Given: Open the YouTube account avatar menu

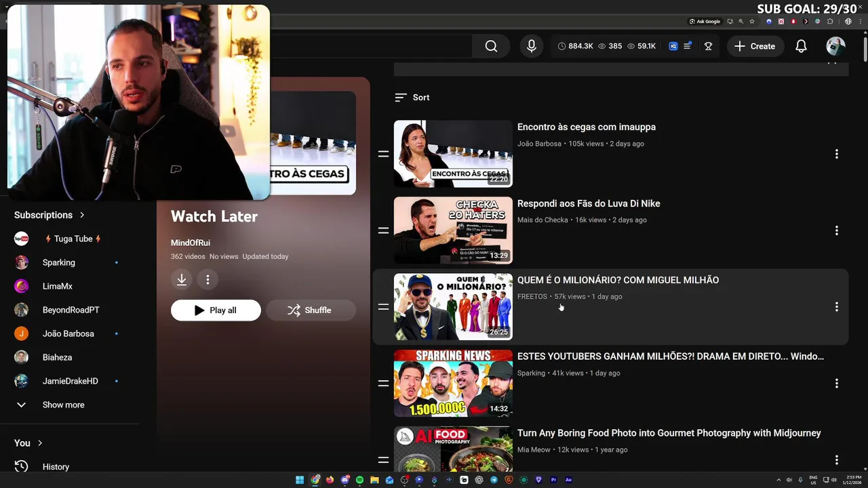Looking at the screenshot, I should pos(835,46).
